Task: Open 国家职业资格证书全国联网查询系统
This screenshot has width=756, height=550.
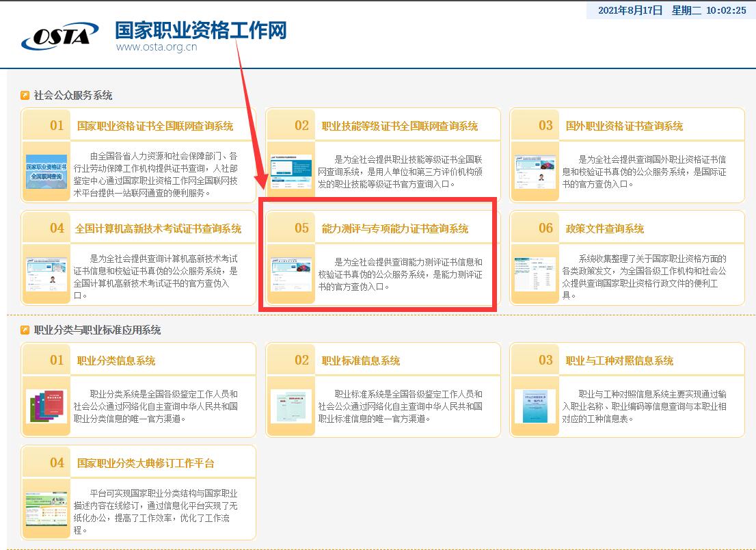Action: (156, 126)
